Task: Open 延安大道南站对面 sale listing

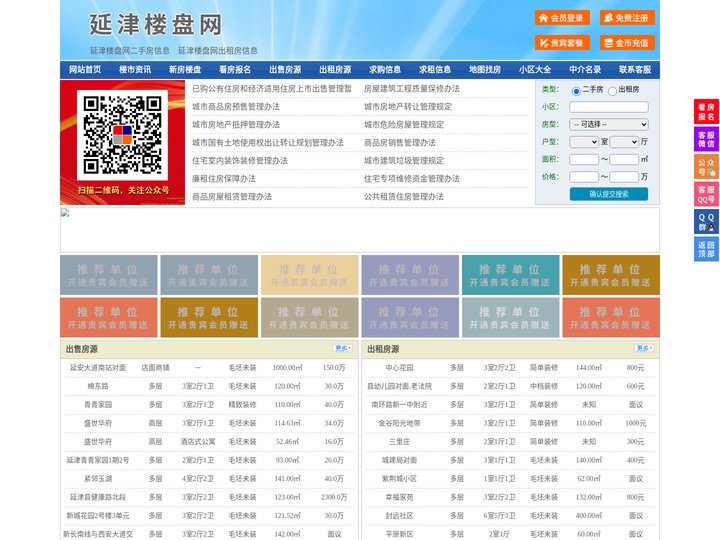Action: point(98,368)
